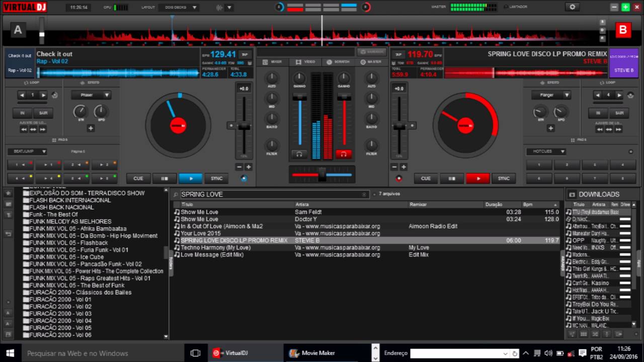Click deck B loop SAIR button
This screenshot has height=362, width=644.
619,113
